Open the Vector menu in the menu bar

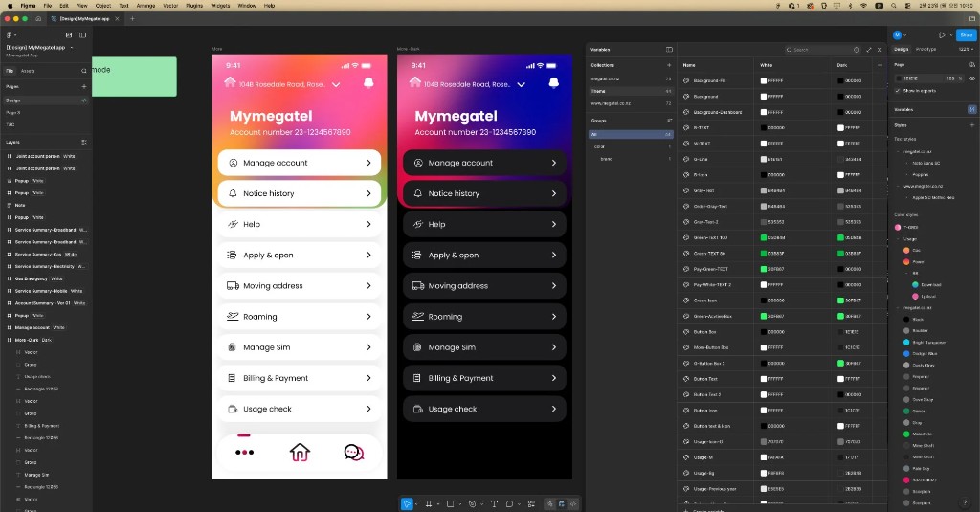click(x=170, y=6)
